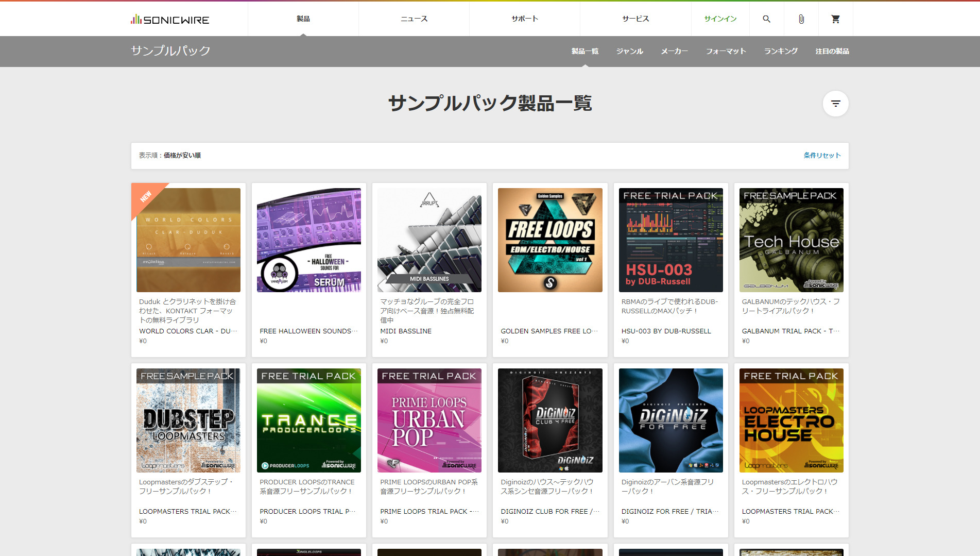Screen dimensions: 980x556
Task: Click FREE HALLOWEEN SOUNDS… title
Action: coord(308,331)
